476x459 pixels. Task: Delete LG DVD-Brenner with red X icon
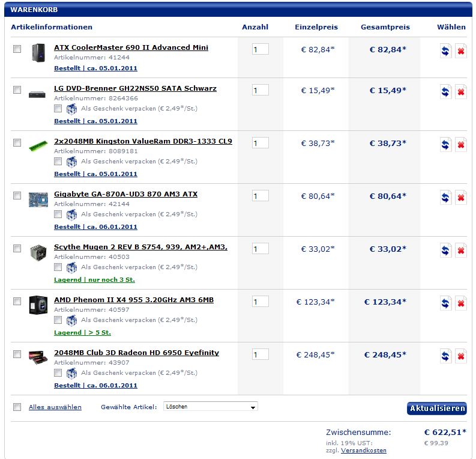click(x=460, y=93)
